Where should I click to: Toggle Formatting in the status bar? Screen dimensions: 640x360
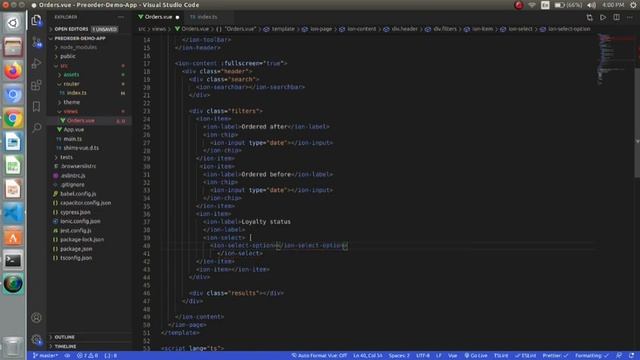pos(592,356)
